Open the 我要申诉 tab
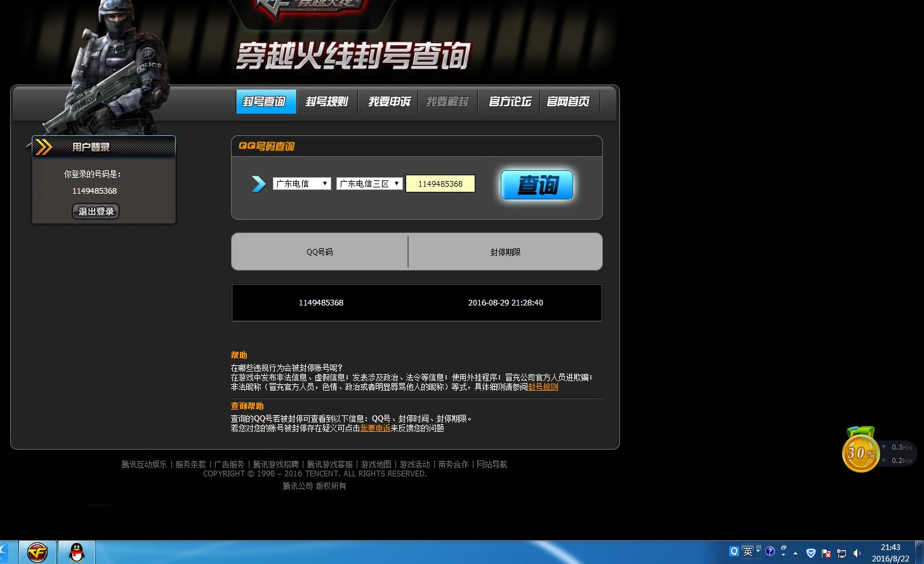 389,102
